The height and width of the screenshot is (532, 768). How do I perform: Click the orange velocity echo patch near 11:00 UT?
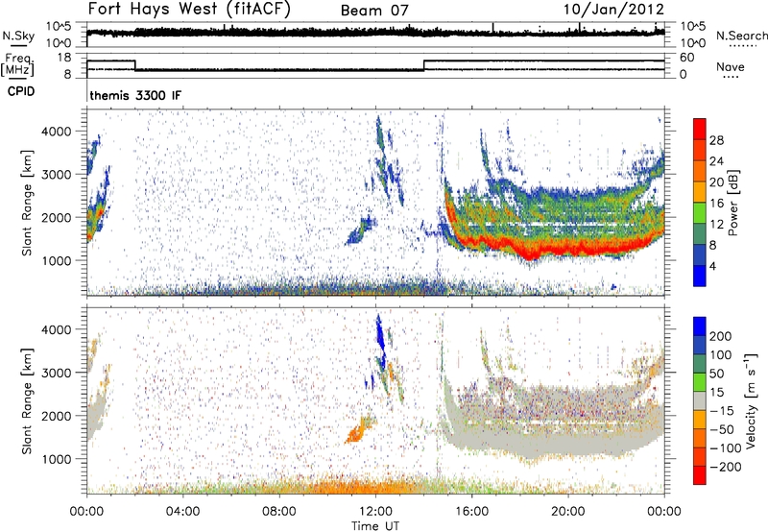359,431
